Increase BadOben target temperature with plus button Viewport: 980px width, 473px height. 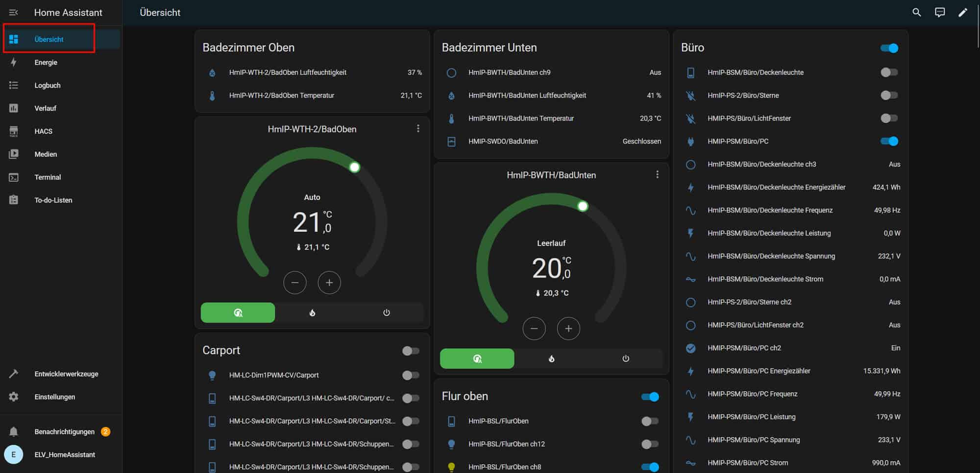tap(329, 283)
